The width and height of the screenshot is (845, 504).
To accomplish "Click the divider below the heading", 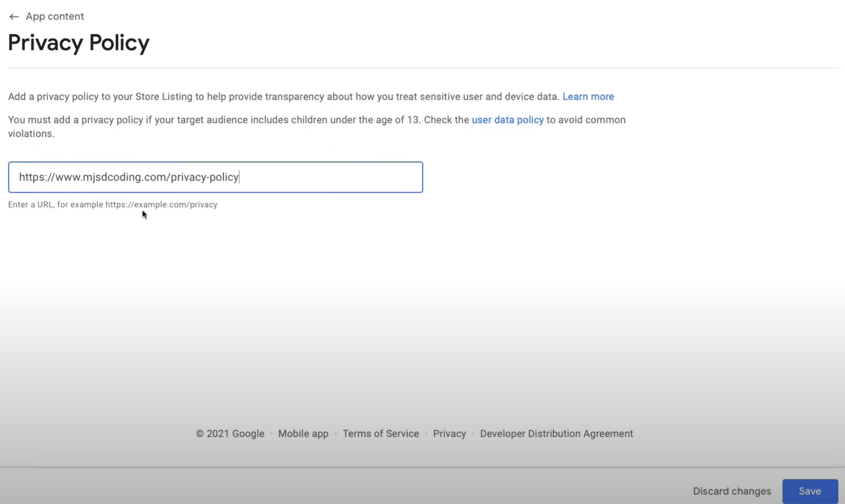I will click(x=423, y=68).
